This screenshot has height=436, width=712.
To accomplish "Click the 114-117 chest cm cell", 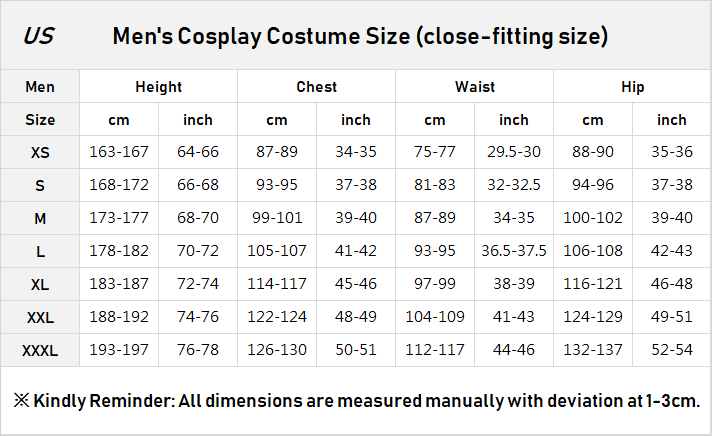I will click(x=277, y=285).
